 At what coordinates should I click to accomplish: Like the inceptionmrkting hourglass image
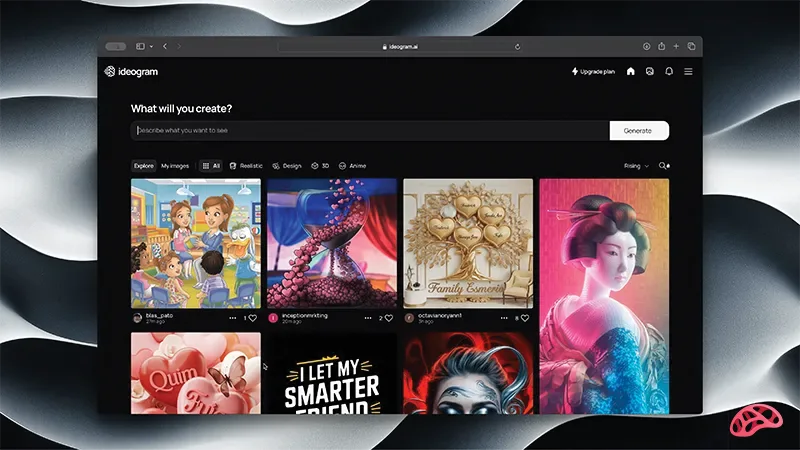tap(388, 317)
